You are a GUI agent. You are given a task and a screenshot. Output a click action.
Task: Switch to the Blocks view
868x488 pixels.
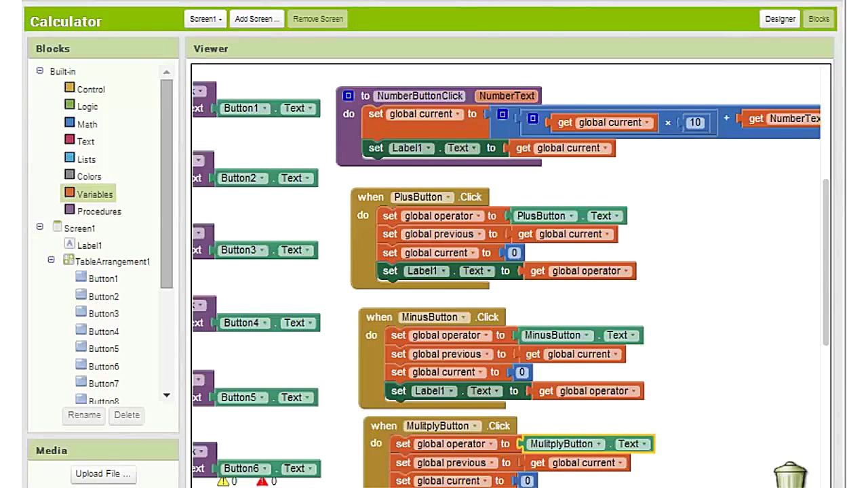click(x=818, y=19)
